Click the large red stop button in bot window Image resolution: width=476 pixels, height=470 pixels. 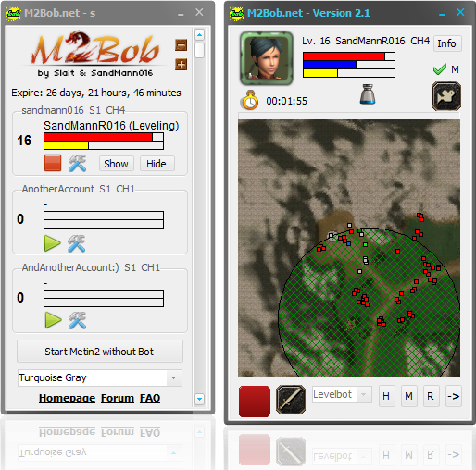tap(255, 401)
